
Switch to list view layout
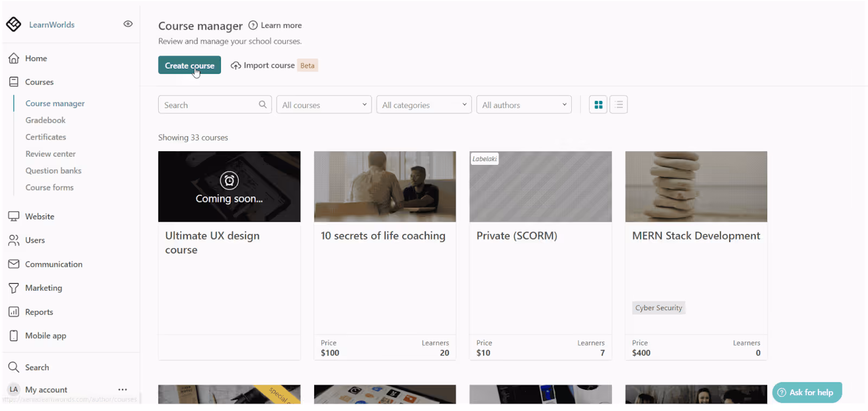point(618,105)
